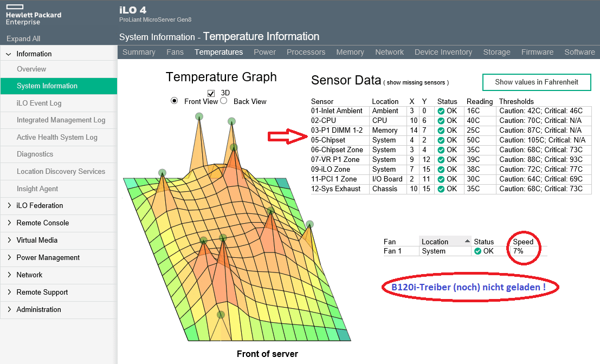Viewport: 600px width, 364px height.
Task: Open the Active Health System Log
Action: click(x=57, y=137)
